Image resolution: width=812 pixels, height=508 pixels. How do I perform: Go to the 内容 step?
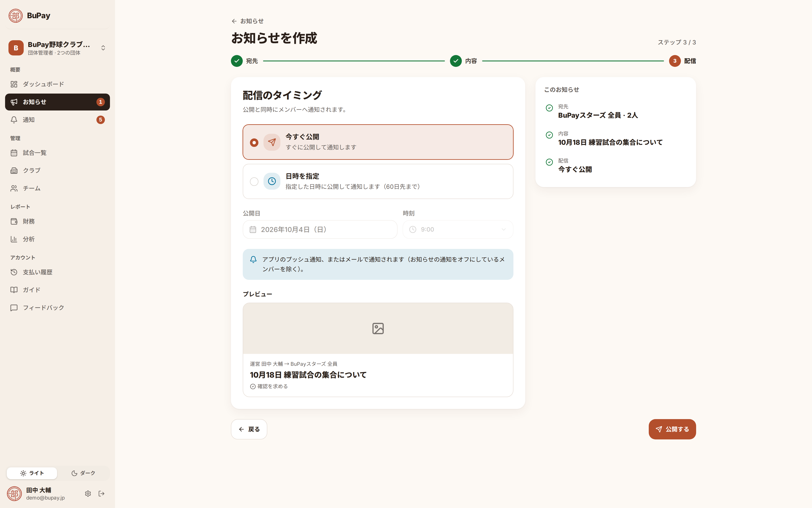(x=463, y=61)
